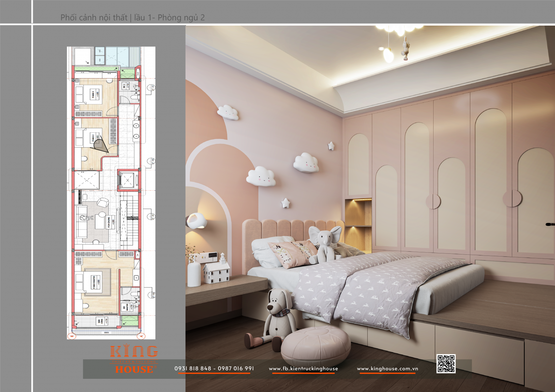Click the QR code in the footer

[x=446, y=364]
